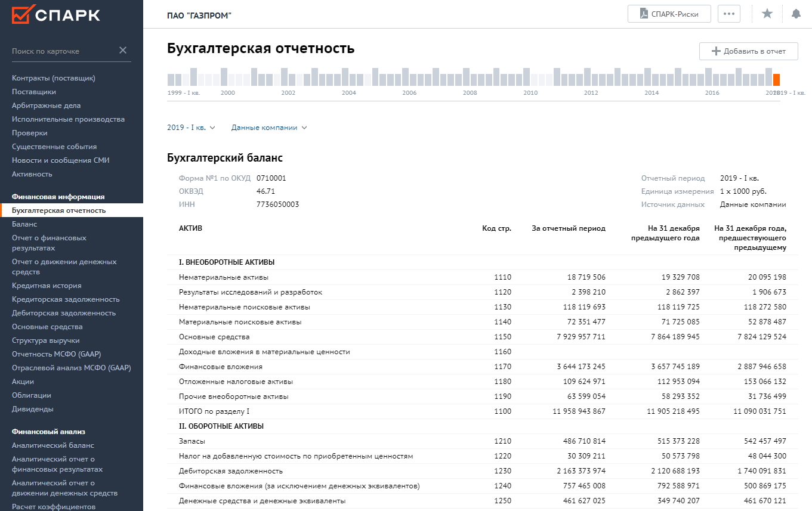Open Аналитический баланс under Финансовый анализ
The image size is (812, 511).
[x=53, y=445]
